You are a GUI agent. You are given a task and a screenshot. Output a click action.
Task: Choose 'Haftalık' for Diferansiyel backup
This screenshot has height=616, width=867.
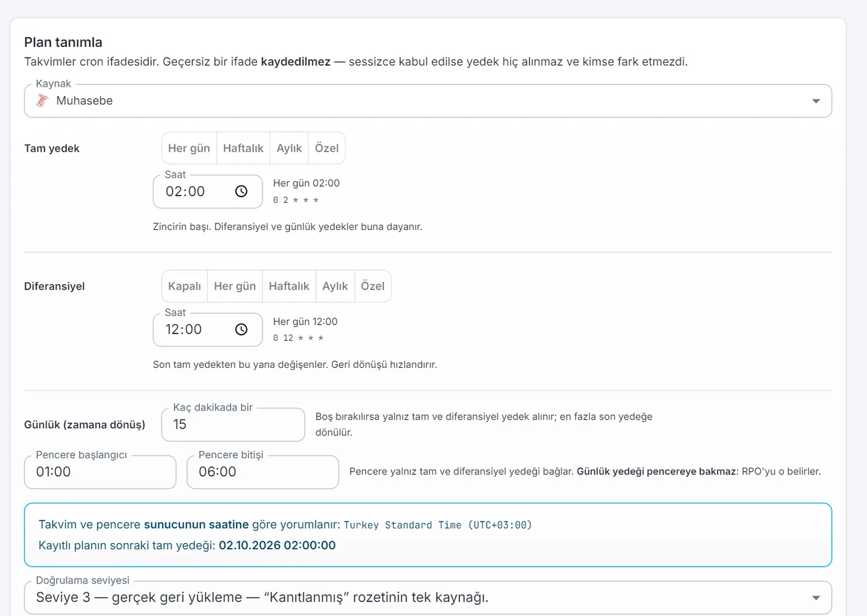(289, 286)
